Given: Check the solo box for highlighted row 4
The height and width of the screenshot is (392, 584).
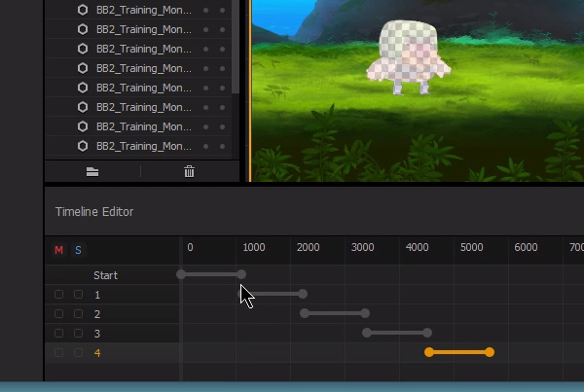Looking at the screenshot, I should tap(78, 352).
